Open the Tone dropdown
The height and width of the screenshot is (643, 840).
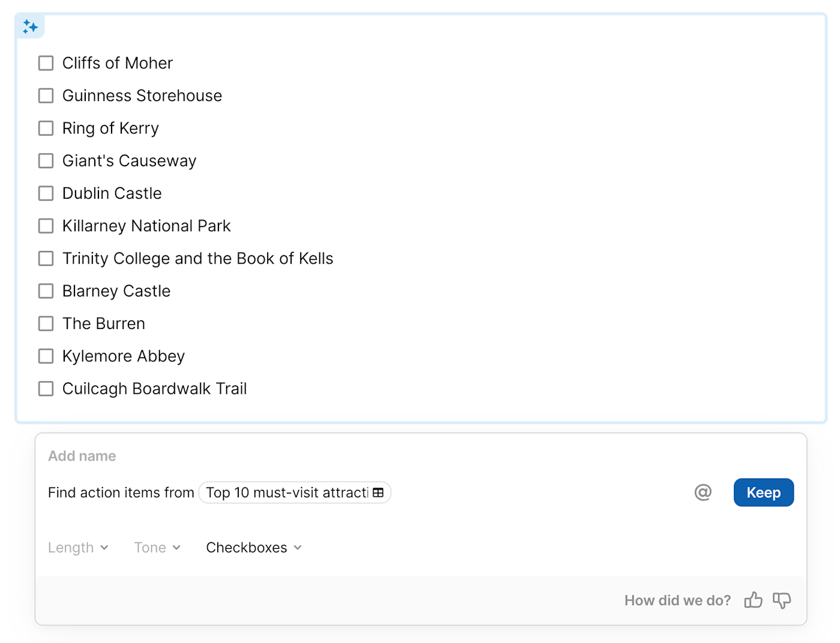click(x=157, y=548)
